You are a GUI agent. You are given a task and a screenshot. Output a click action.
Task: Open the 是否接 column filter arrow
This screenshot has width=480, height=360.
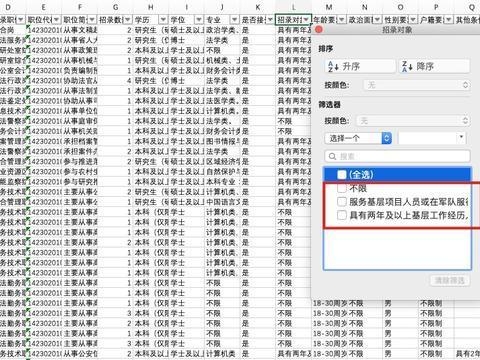point(270,20)
